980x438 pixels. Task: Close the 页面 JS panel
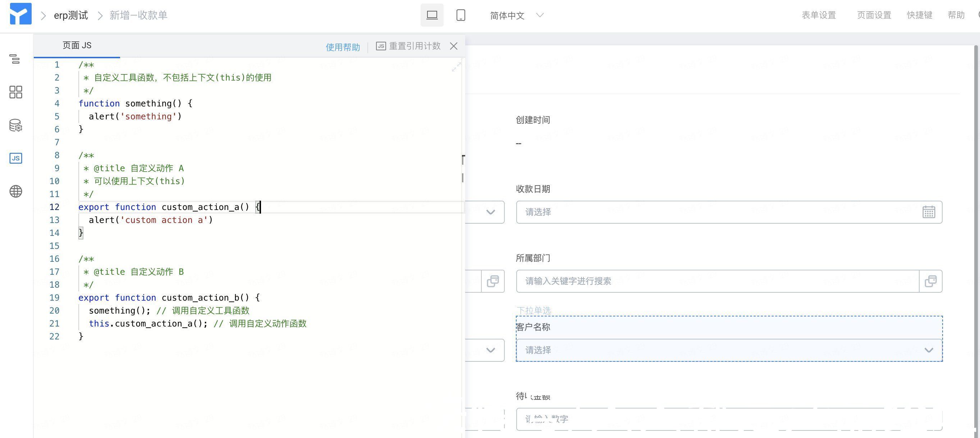coord(453,46)
